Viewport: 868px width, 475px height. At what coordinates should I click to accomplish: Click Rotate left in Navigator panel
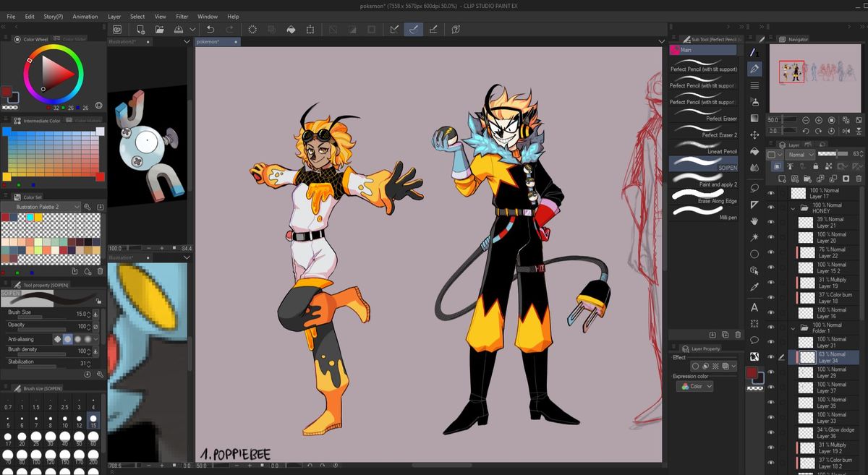(x=806, y=131)
